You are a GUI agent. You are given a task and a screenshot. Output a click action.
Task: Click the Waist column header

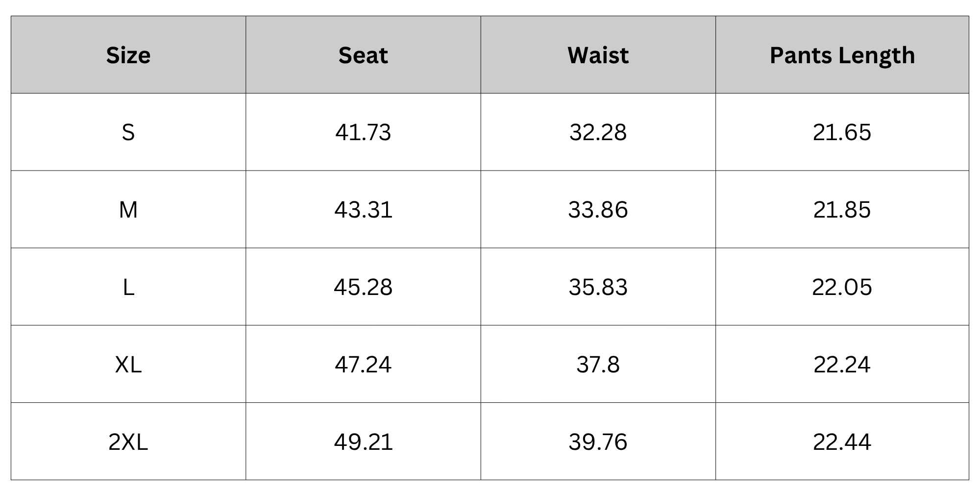pyautogui.click(x=598, y=55)
